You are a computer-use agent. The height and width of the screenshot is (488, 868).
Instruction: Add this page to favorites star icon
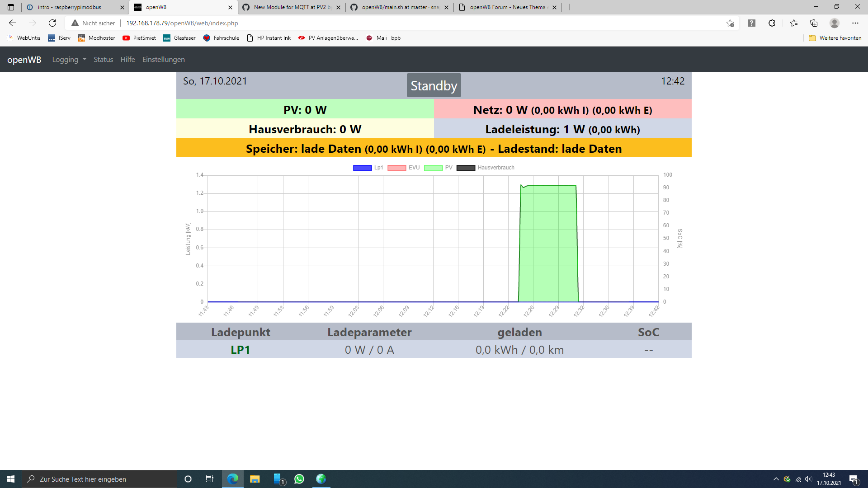click(x=730, y=23)
